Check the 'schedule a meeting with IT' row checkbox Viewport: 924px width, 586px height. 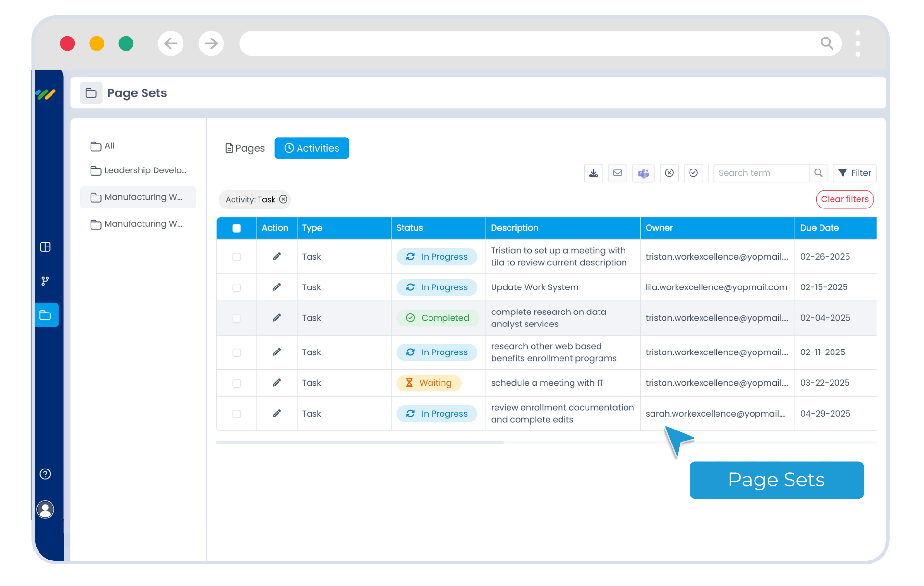pyautogui.click(x=236, y=383)
